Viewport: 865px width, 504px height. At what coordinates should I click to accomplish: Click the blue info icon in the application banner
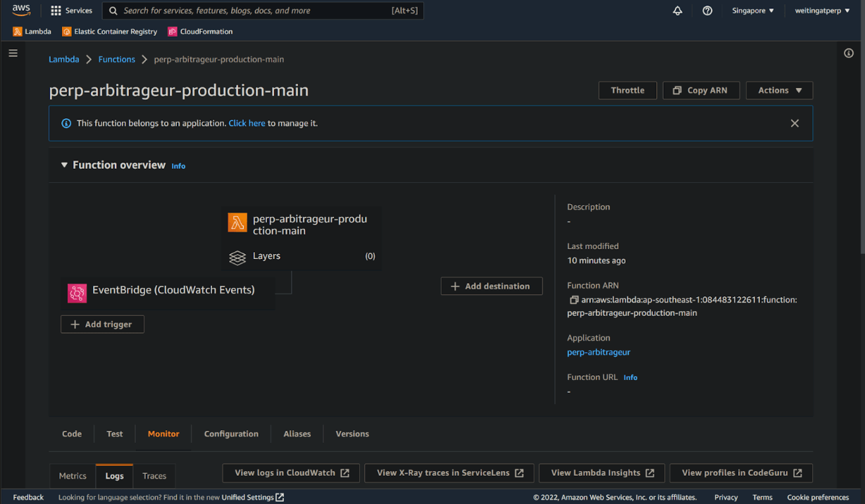coord(66,123)
